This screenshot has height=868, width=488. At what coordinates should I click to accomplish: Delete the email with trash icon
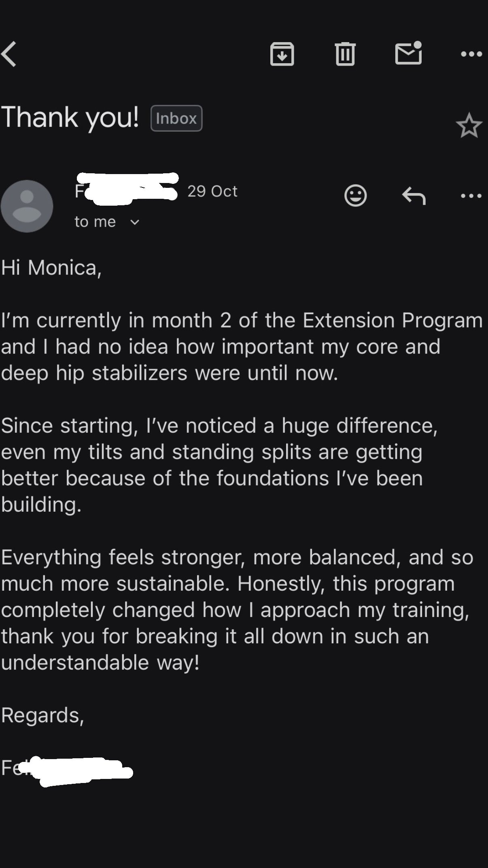coord(345,54)
